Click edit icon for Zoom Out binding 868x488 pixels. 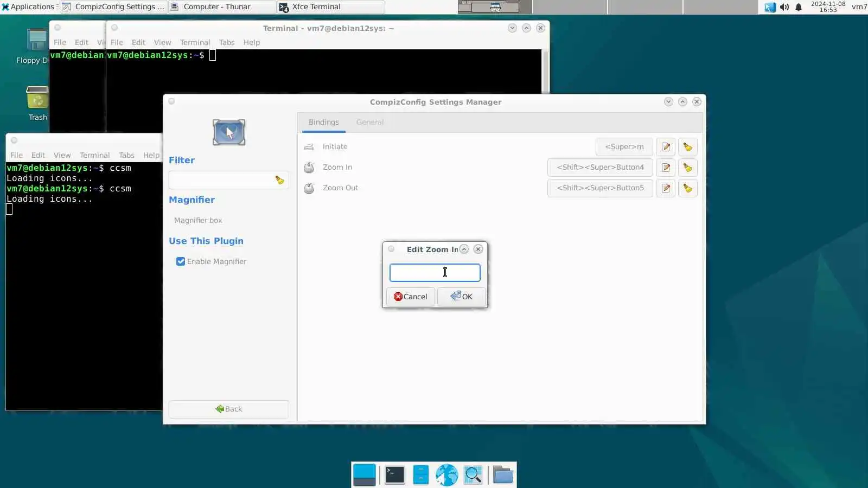click(x=666, y=188)
